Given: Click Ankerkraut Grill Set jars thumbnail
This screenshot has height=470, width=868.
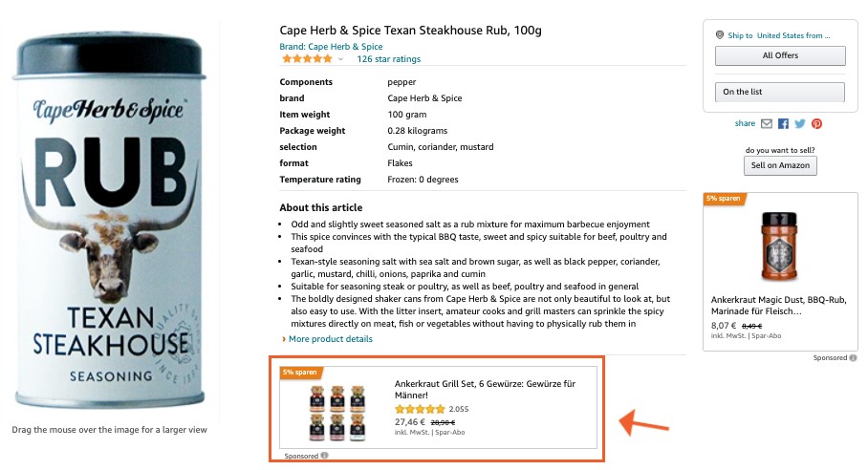Looking at the screenshot, I should pos(334,412).
